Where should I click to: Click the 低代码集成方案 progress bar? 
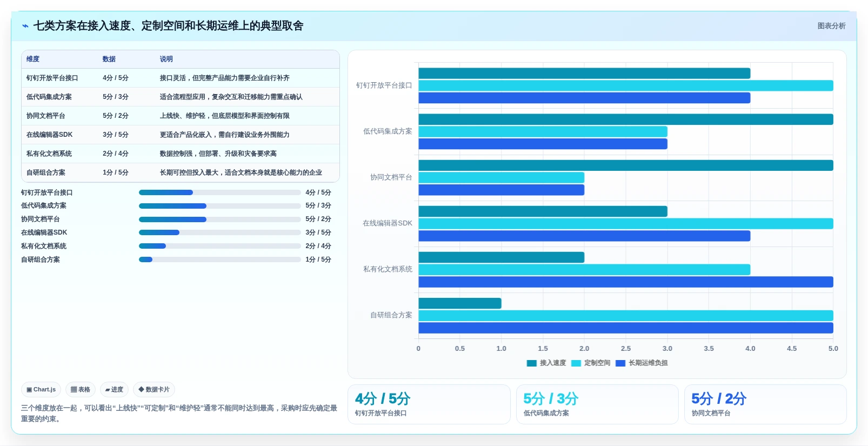220,206
